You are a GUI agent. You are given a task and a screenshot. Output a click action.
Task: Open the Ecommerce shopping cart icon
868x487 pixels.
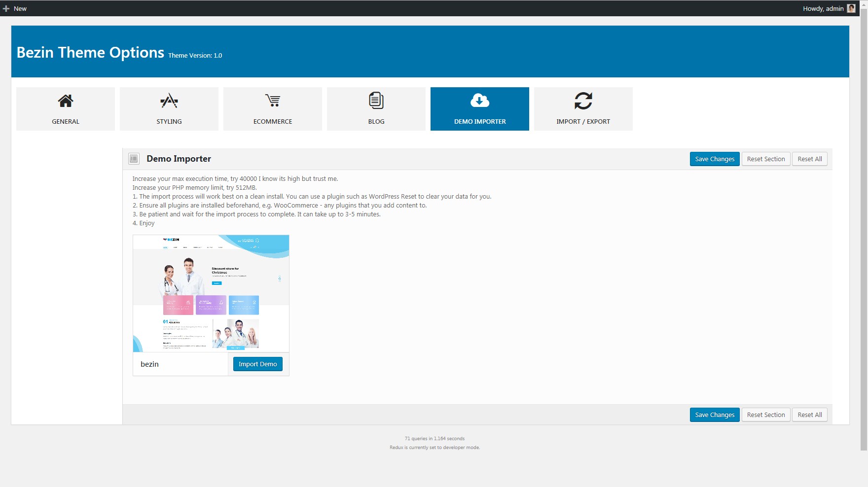[x=273, y=101]
